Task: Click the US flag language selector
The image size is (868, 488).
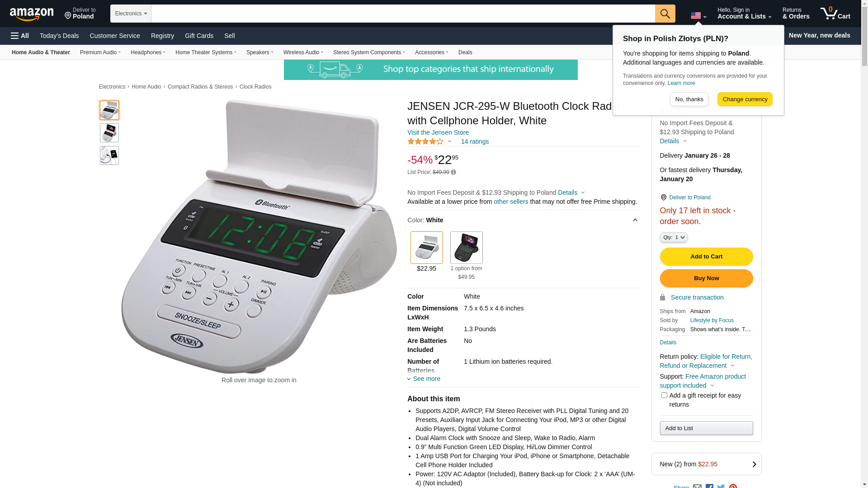Action: (698, 16)
